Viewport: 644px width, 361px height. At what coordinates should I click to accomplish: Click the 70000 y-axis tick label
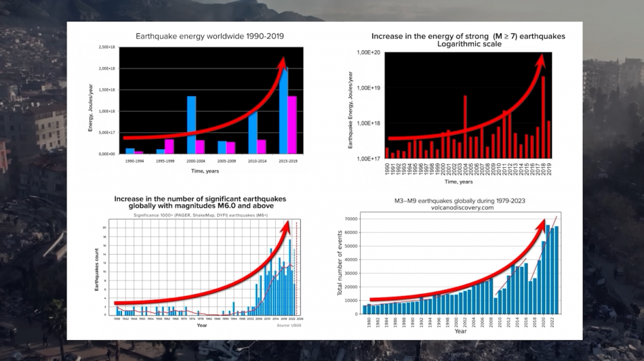352,219
